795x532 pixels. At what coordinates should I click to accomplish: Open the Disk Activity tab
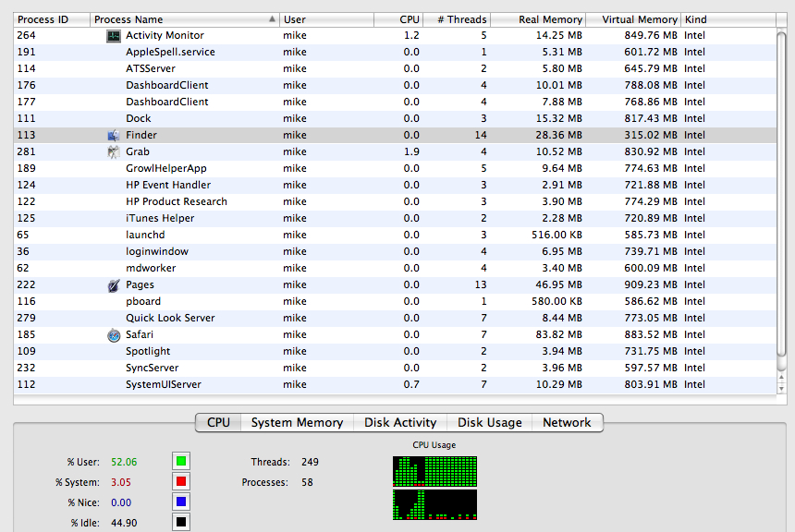[400, 423]
